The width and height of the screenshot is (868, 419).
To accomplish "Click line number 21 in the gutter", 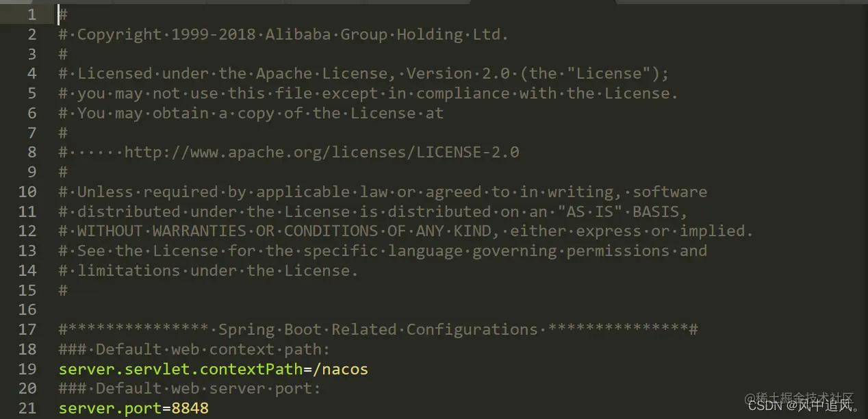I will pos(28,409).
